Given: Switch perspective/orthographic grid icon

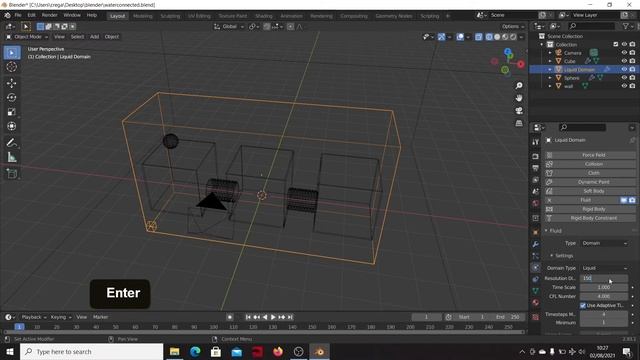Looking at the screenshot, I should (x=519, y=123).
